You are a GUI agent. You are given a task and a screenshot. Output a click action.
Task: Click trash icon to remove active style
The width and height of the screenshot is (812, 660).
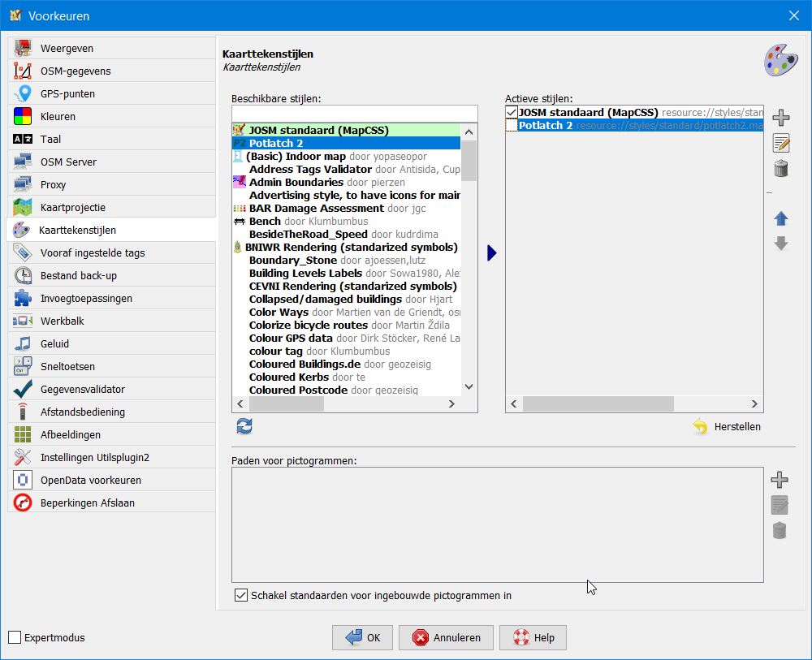[780, 168]
